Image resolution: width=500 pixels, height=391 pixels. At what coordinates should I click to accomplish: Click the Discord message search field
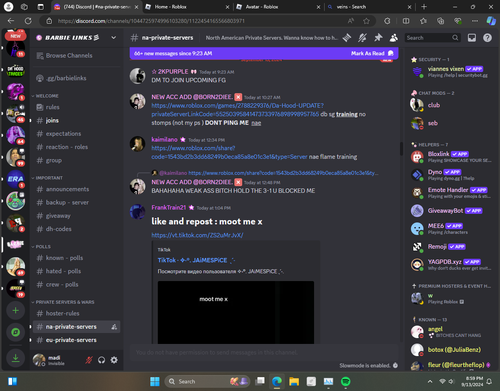point(432,38)
